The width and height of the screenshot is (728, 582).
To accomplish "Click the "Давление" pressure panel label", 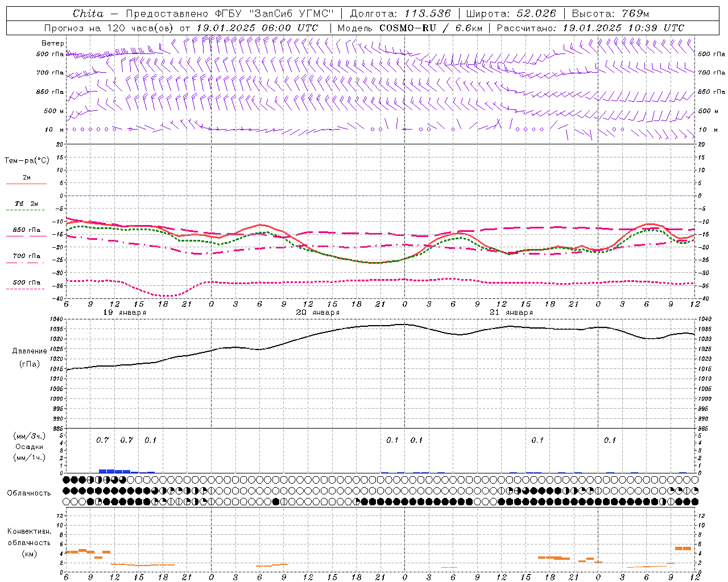I will [x=30, y=351].
